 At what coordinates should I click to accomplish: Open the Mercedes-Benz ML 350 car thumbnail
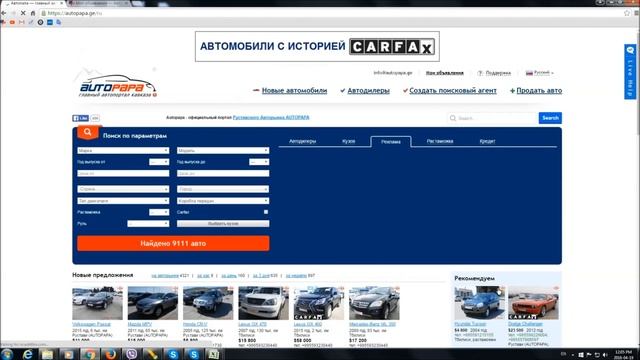[374, 303]
